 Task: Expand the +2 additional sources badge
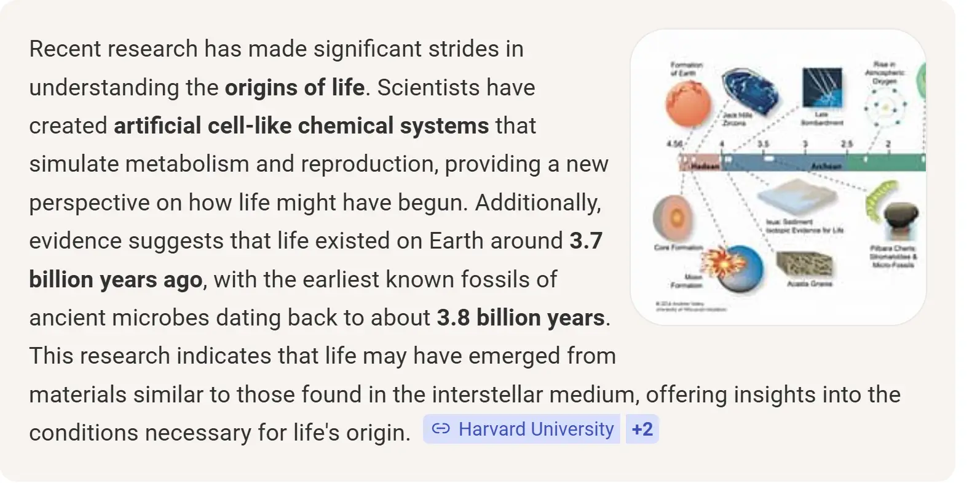click(x=642, y=429)
